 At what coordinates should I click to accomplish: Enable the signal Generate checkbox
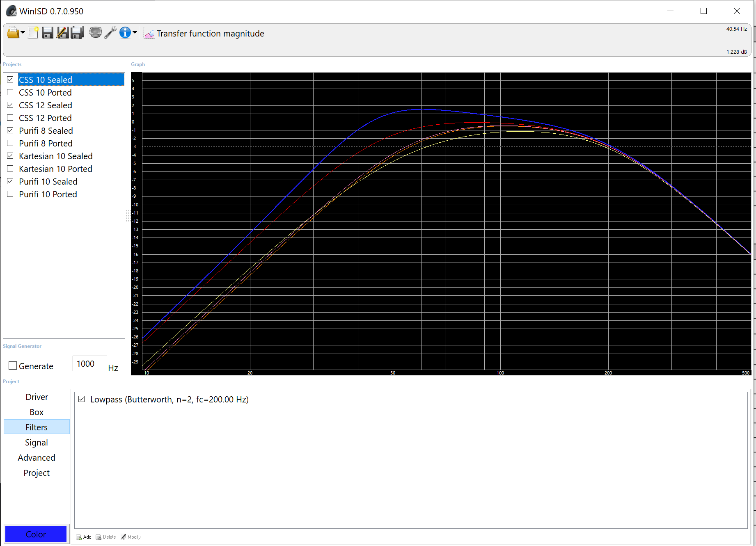pyautogui.click(x=13, y=366)
